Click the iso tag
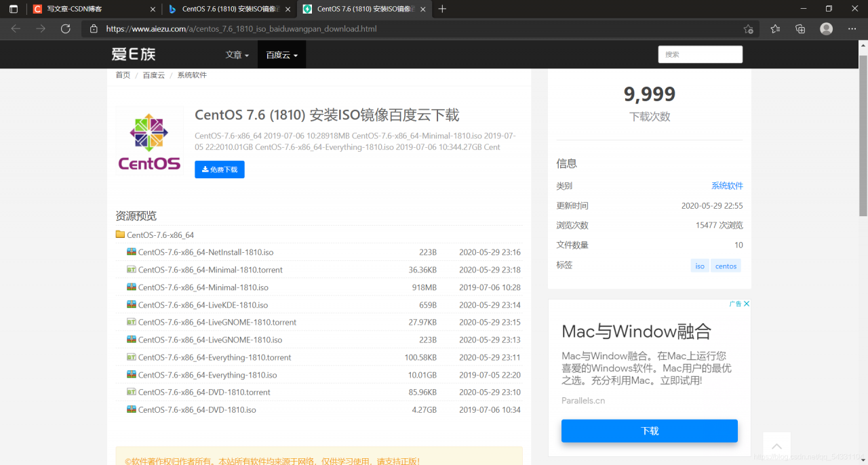This screenshot has width=868, height=465. 700,266
